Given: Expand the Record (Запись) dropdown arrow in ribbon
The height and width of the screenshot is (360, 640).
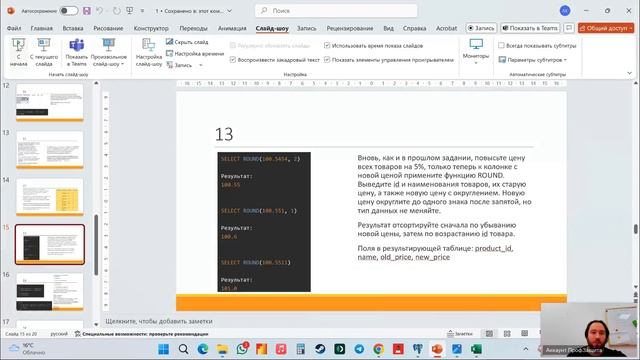Looking at the screenshot, I should 200,65.
